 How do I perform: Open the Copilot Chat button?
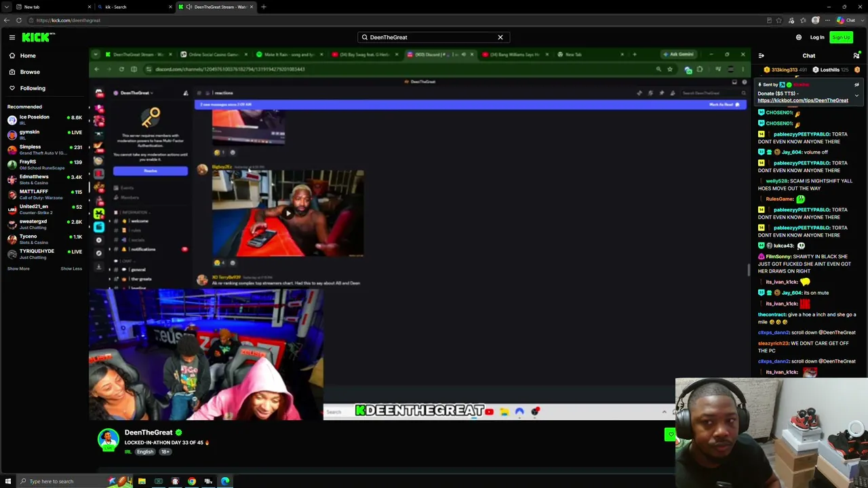846,20
